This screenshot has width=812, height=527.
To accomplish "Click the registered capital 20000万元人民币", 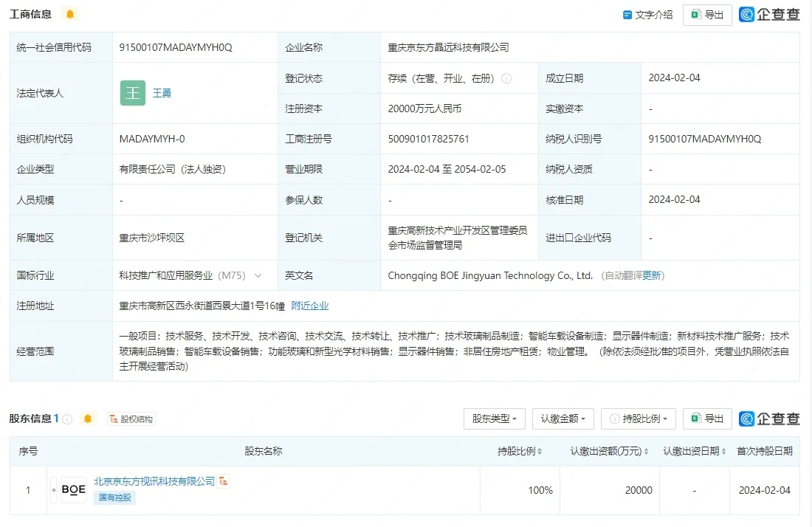I will [x=424, y=108].
